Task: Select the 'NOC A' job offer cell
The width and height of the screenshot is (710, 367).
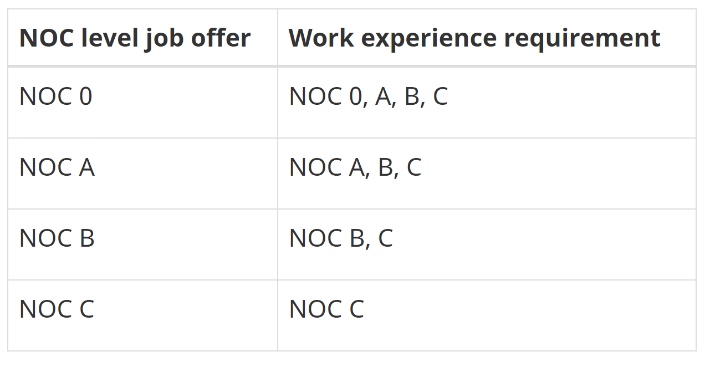Action: pyautogui.click(x=142, y=174)
